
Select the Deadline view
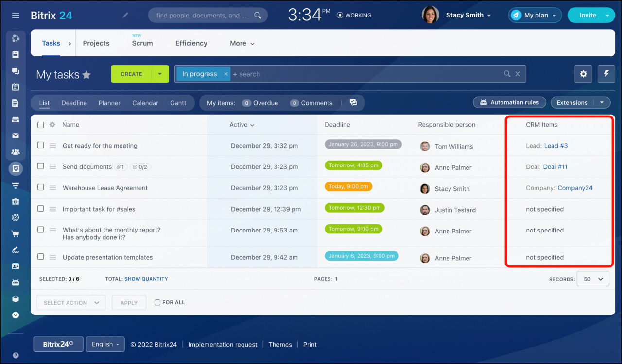[74, 103]
